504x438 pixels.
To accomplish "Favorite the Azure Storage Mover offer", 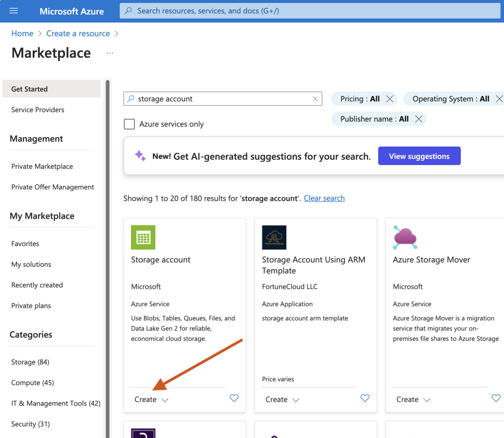I will point(496,398).
